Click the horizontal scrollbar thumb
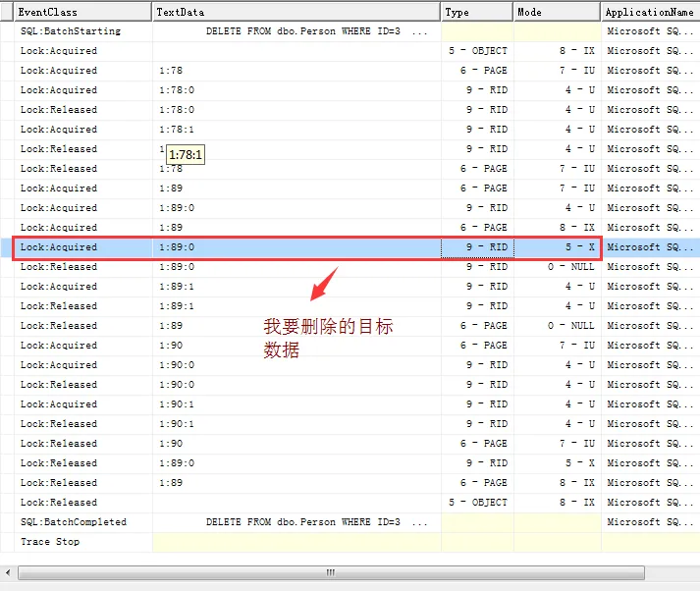This screenshot has width=700, height=591. (331, 572)
